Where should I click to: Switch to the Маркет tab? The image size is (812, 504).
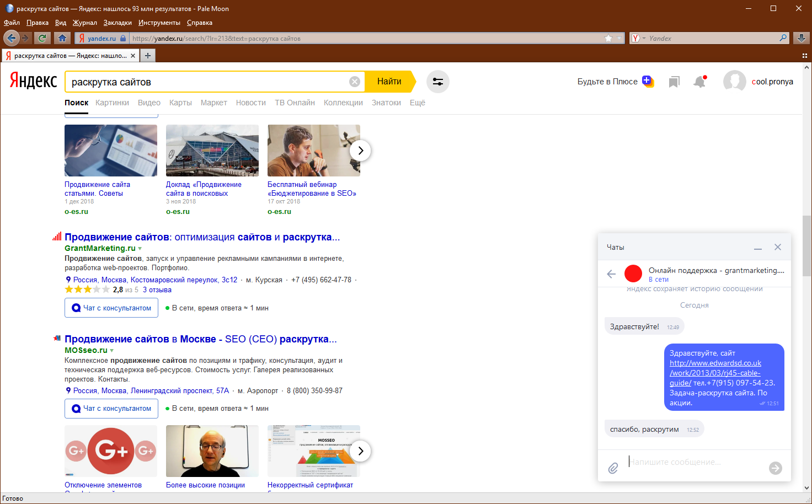(x=214, y=103)
